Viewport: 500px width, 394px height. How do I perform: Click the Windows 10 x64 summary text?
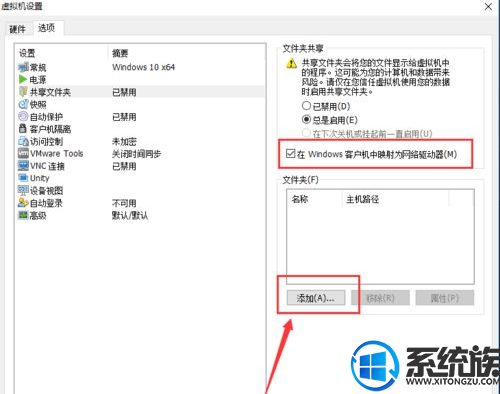tap(143, 67)
